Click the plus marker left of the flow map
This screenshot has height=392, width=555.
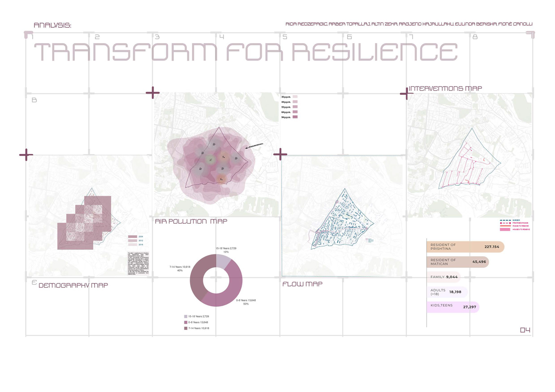pos(280,154)
